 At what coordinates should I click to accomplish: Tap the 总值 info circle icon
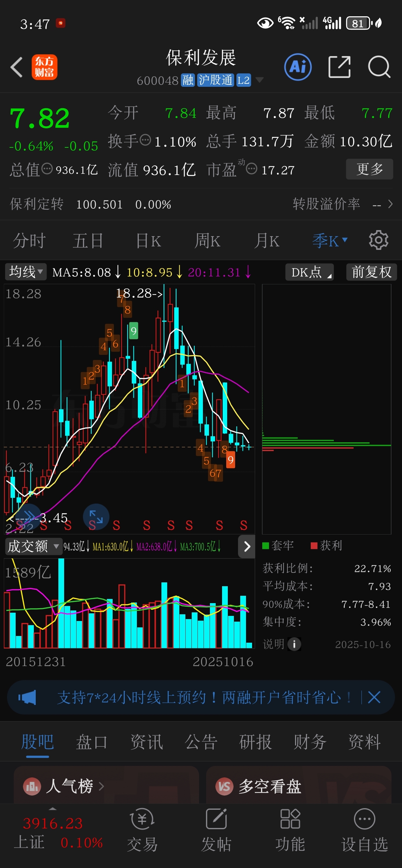tap(47, 168)
